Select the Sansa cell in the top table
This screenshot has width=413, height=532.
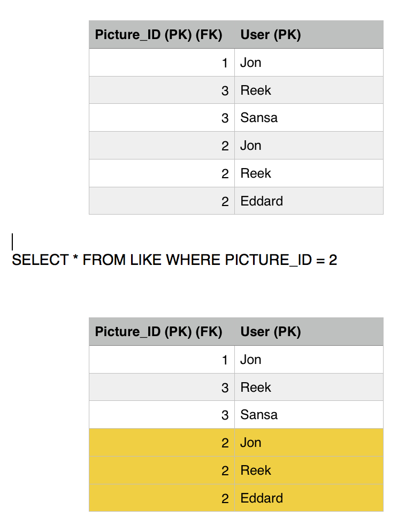click(x=259, y=118)
